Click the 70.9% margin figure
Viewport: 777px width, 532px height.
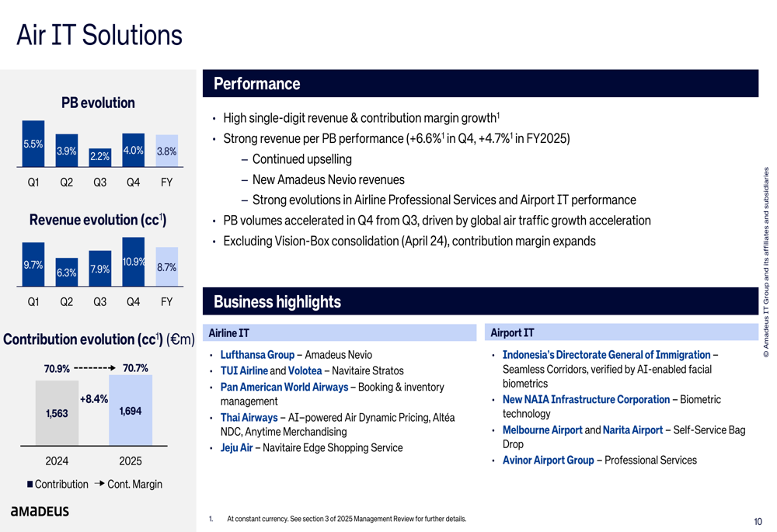click(57, 369)
